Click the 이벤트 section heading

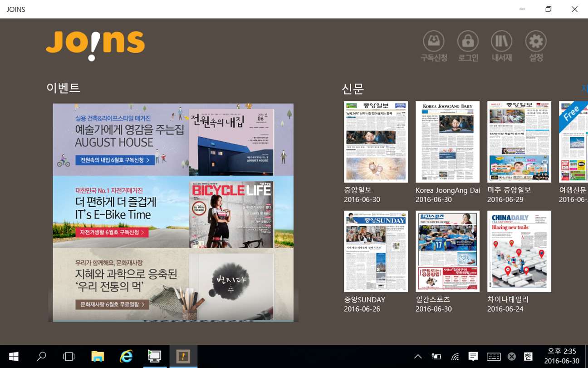[x=63, y=88]
